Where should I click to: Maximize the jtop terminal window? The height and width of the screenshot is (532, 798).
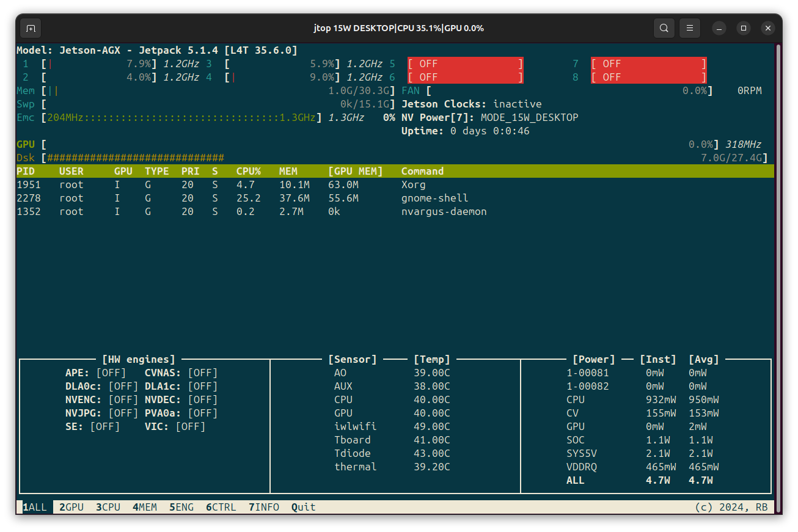coord(744,28)
